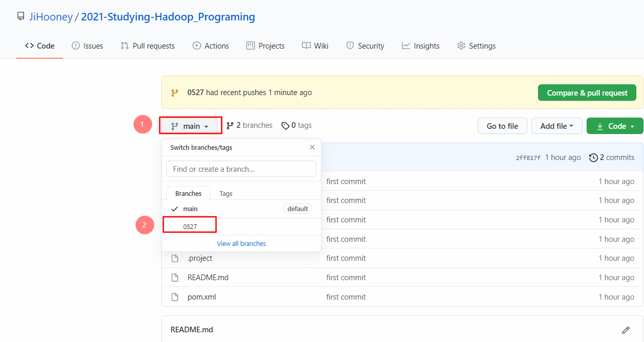The height and width of the screenshot is (342, 644).
Task: Go to the Actions tab
Action: [x=211, y=46]
